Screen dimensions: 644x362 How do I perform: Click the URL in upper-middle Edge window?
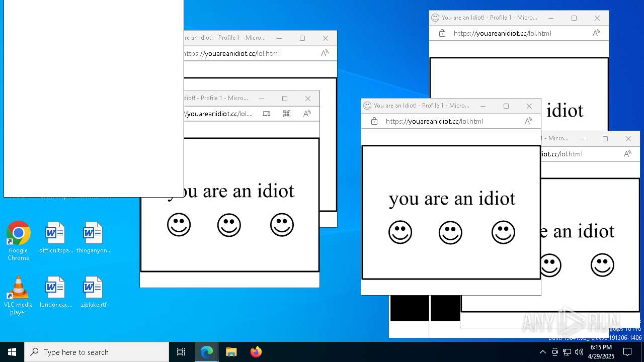[x=232, y=53]
